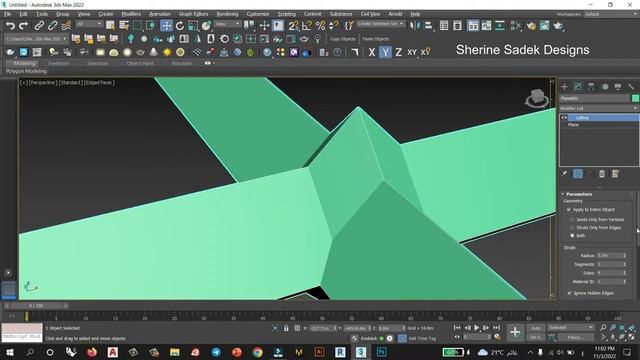Click the Render Production teapot icon

[558, 26]
